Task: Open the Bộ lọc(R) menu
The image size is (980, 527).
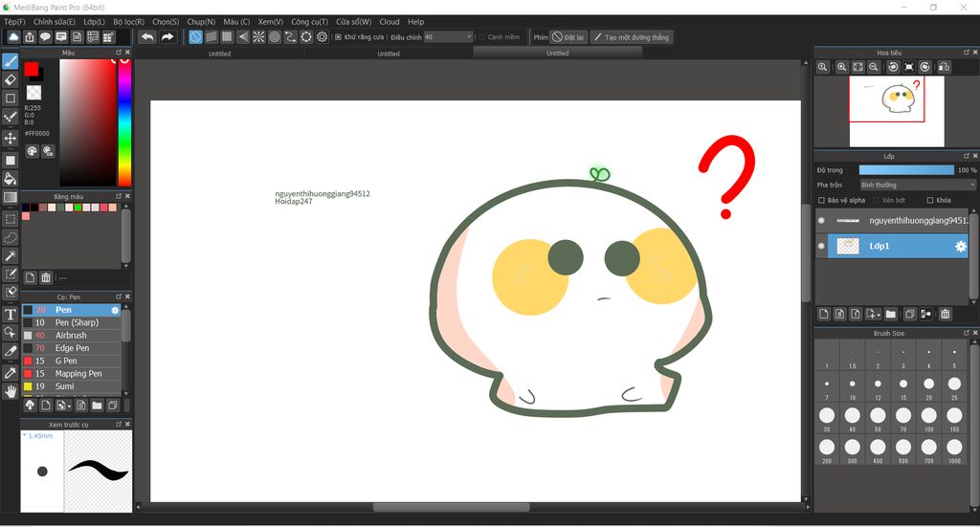Action: point(129,22)
